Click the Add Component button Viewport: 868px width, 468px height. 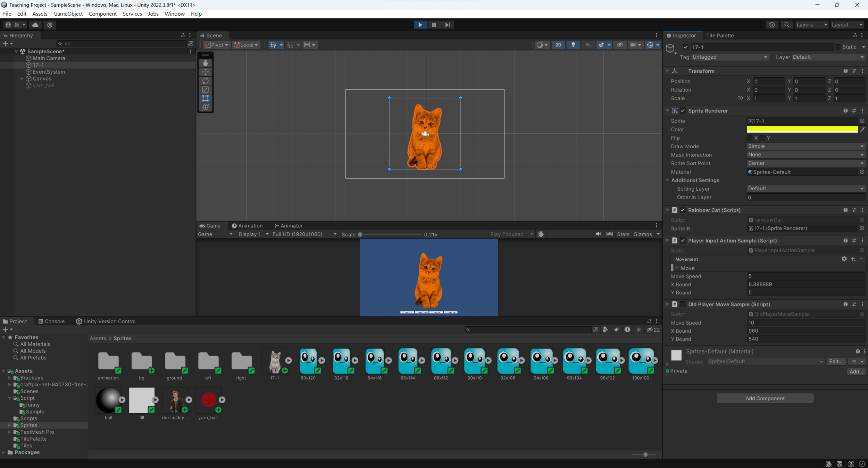765,398
